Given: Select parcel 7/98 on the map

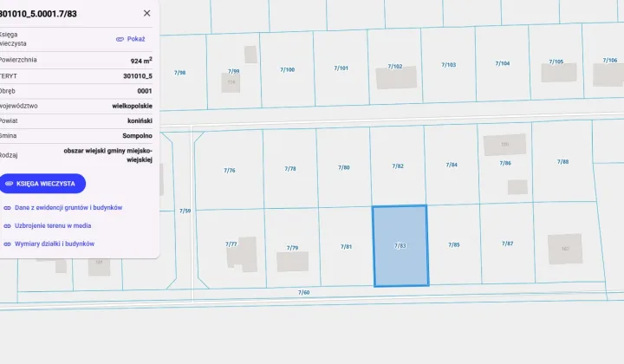Looking at the screenshot, I should [180, 73].
